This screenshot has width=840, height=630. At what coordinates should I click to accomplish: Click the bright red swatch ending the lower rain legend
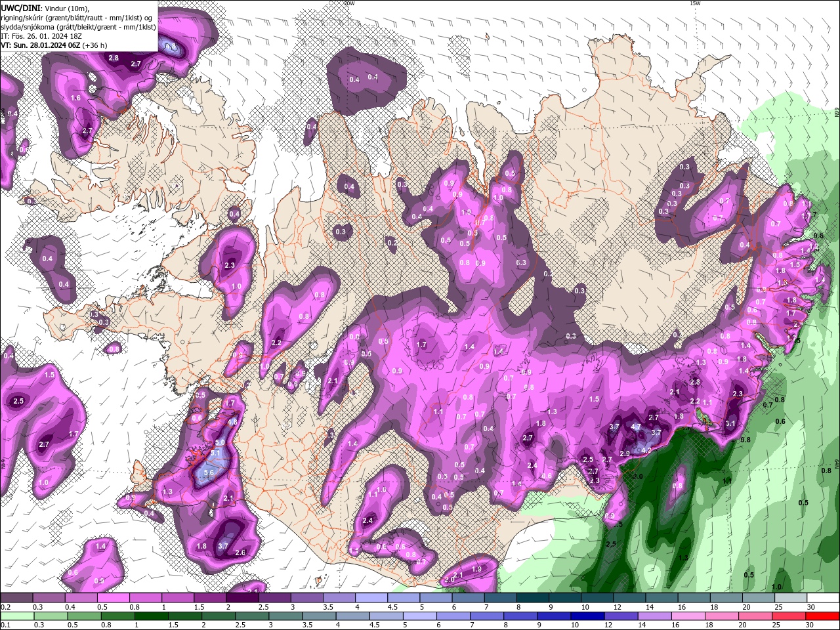(x=822, y=616)
